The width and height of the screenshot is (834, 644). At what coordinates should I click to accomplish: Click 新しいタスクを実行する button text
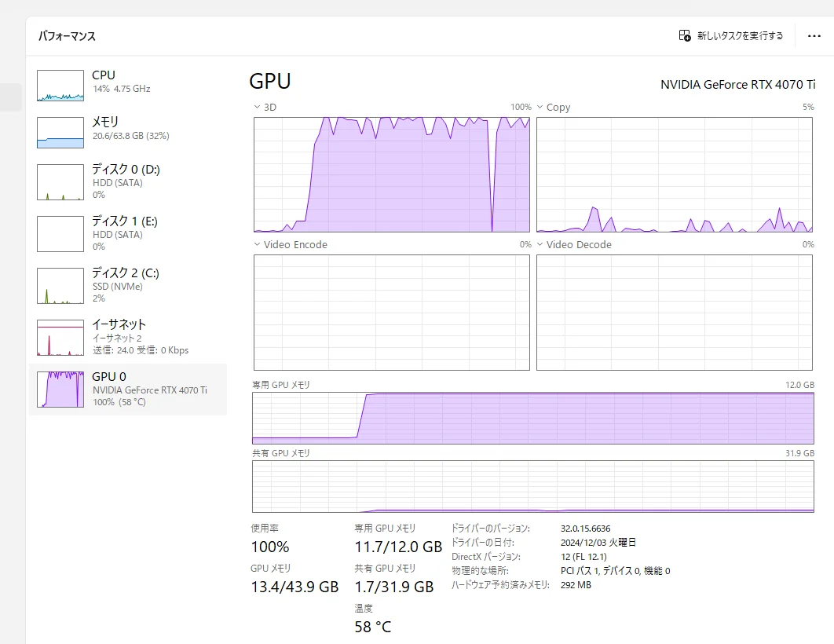740,36
